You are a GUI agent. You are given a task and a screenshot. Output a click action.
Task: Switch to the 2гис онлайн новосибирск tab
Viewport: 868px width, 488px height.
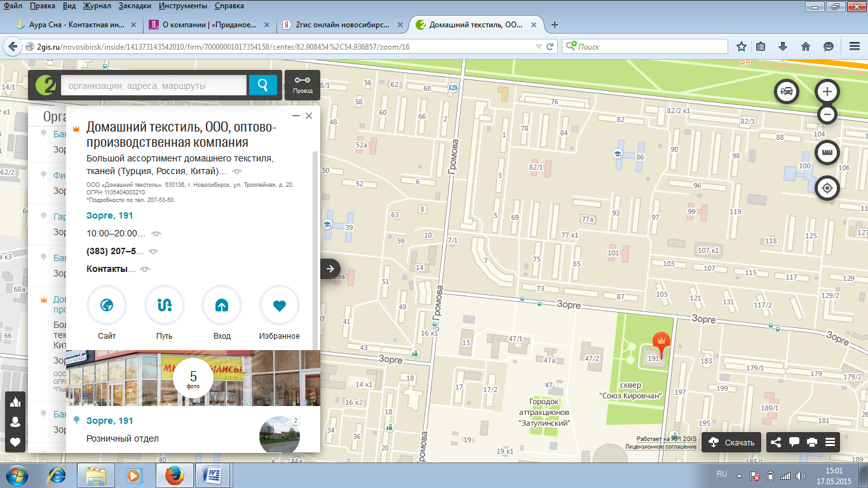click(x=344, y=25)
